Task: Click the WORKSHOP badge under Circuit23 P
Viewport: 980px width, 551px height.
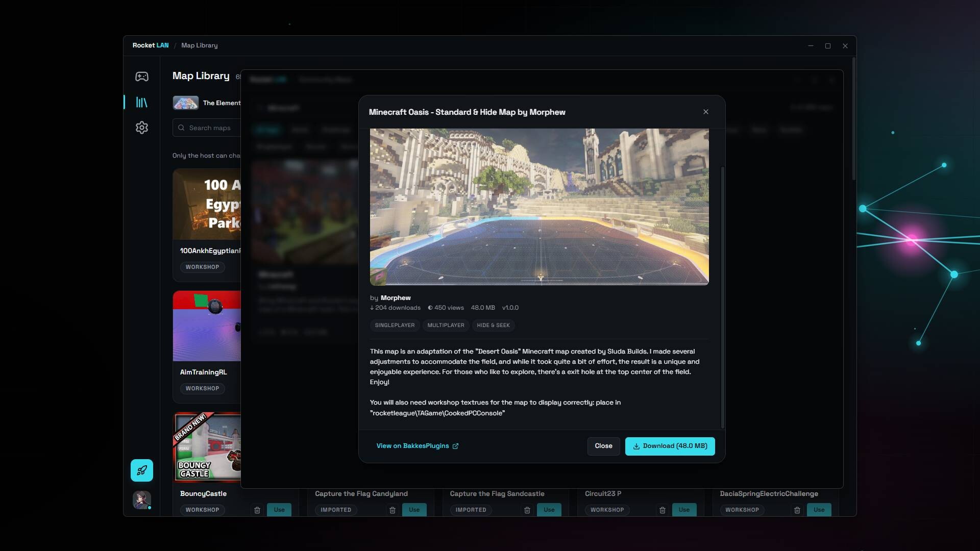Action: tap(607, 510)
